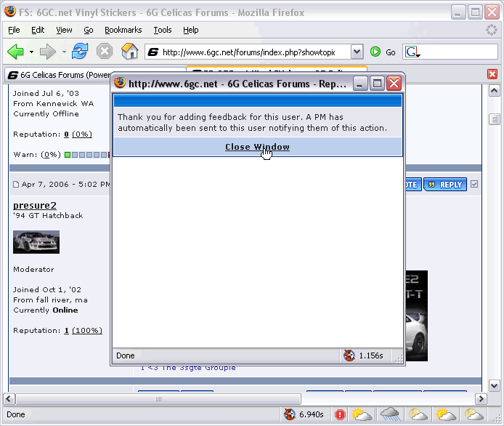Minimize the feedback popup window
Screen dimensions: 504x426
point(360,84)
